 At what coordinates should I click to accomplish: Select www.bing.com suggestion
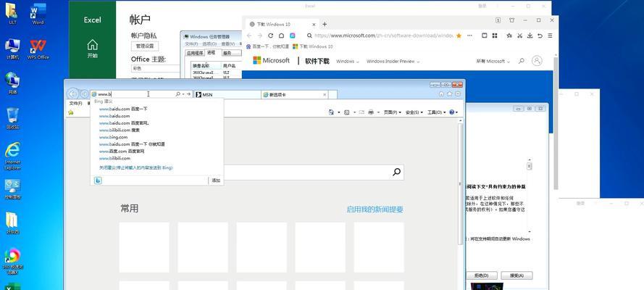click(113, 137)
